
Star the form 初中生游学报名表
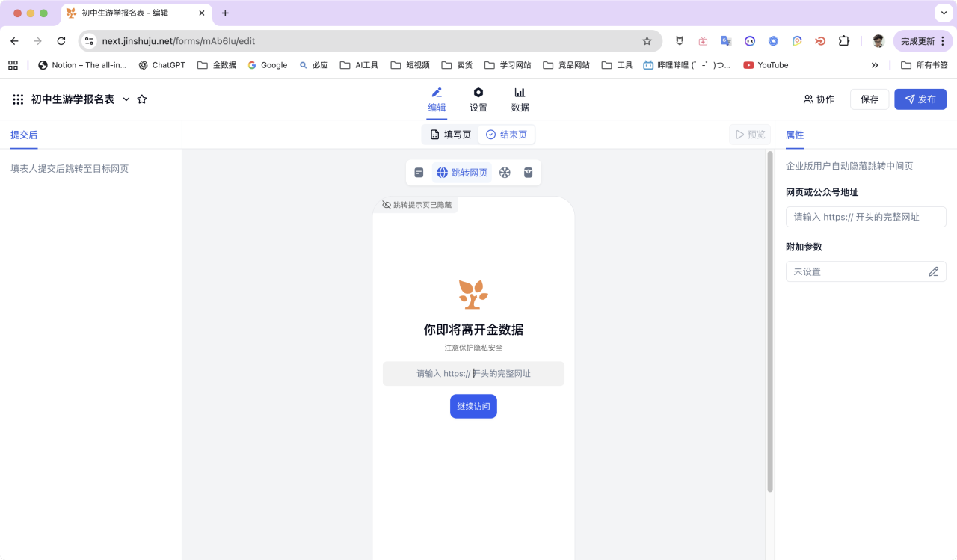(142, 99)
